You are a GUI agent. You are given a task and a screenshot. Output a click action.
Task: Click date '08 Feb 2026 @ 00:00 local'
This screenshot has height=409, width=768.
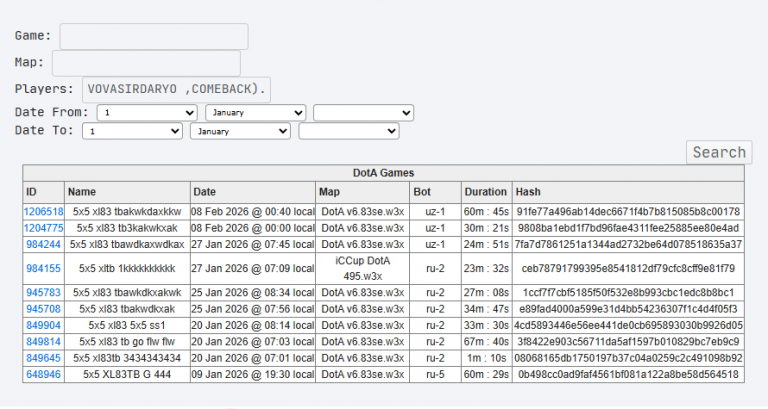point(253,228)
